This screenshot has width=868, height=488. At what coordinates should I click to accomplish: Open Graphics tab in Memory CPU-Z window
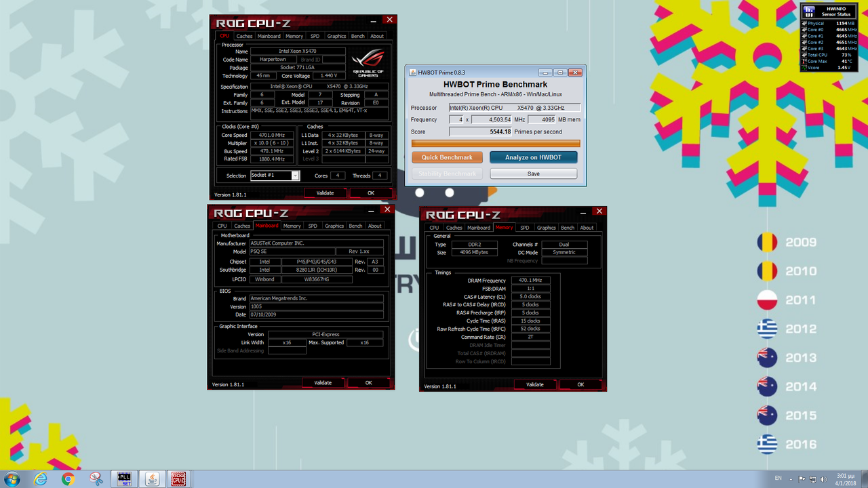pos(547,228)
